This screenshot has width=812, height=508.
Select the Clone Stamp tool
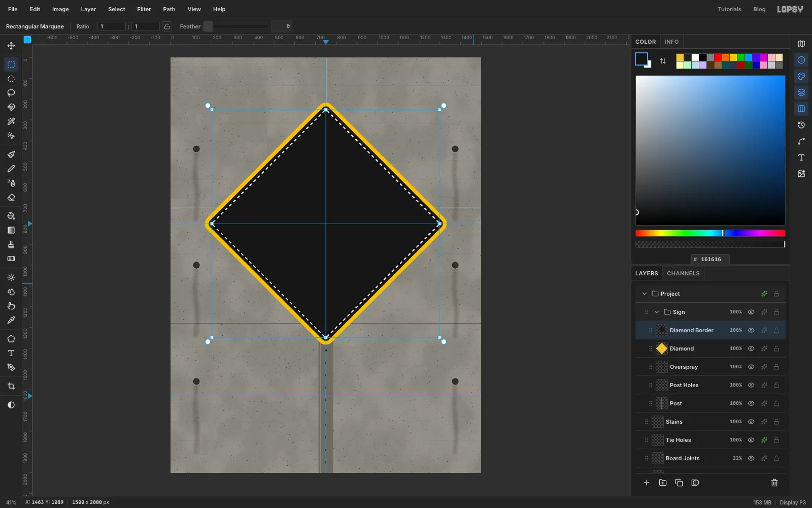[11, 244]
